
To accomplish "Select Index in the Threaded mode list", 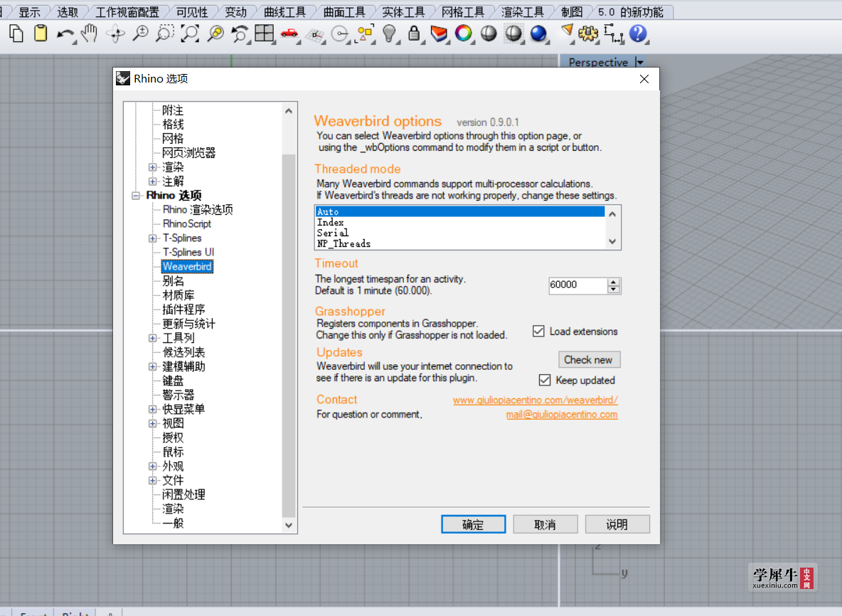I will [x=459, y=223].
